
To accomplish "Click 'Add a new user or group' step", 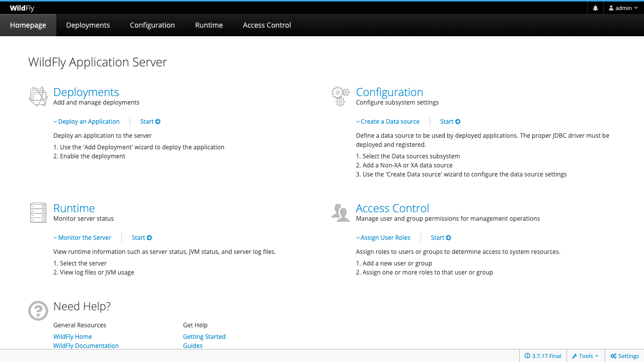I will (x=397, y=263).
